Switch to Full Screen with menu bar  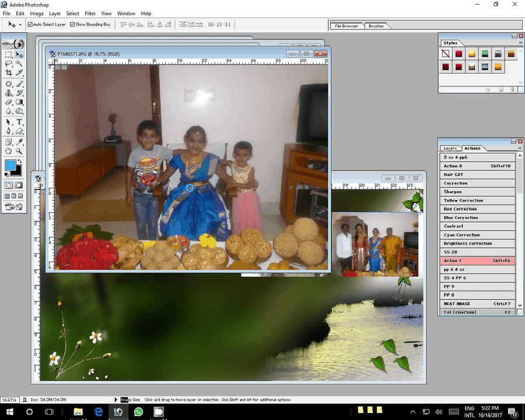pos(14,196)
